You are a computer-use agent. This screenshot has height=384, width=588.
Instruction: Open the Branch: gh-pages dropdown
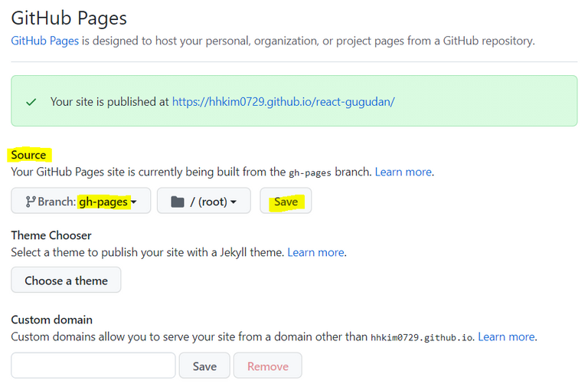coord(81,201)
